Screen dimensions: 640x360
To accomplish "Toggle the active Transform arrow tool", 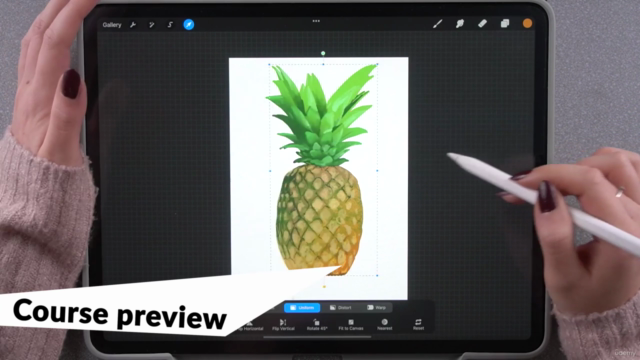I will pyautogui.click(x=189, y=24).
